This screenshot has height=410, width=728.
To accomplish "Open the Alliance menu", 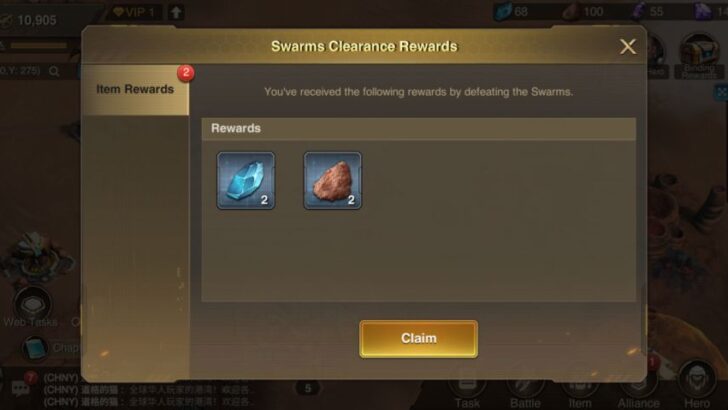I will 638,390.
